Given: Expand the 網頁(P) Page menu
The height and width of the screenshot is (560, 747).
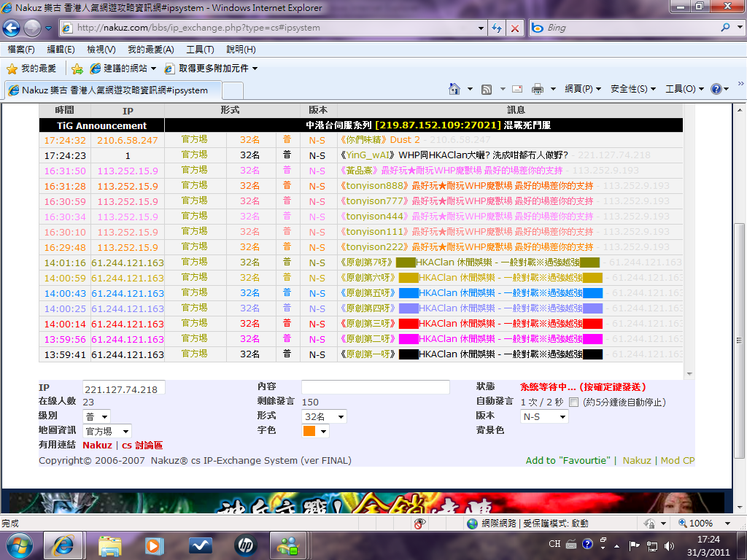Looking at the screenshot, I should click(x=583, y=89).
